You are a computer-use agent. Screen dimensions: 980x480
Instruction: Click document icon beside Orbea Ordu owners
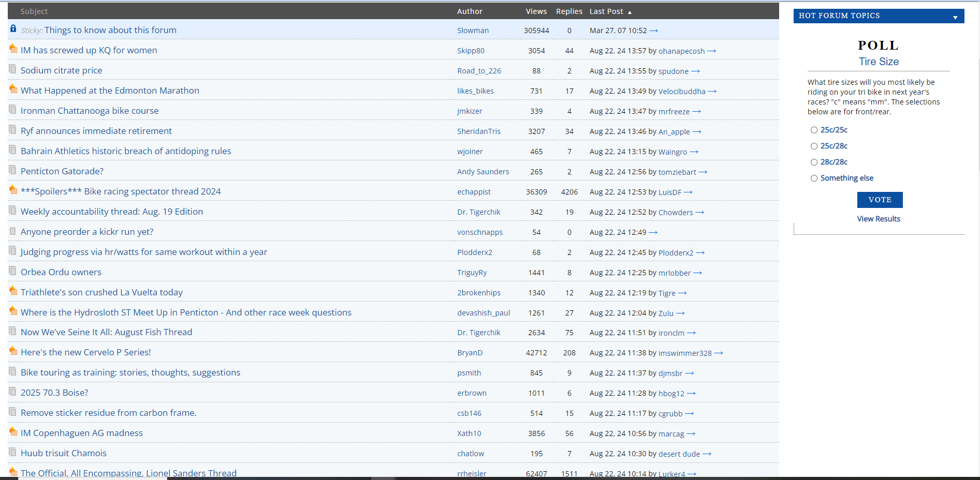coord(13,271)
